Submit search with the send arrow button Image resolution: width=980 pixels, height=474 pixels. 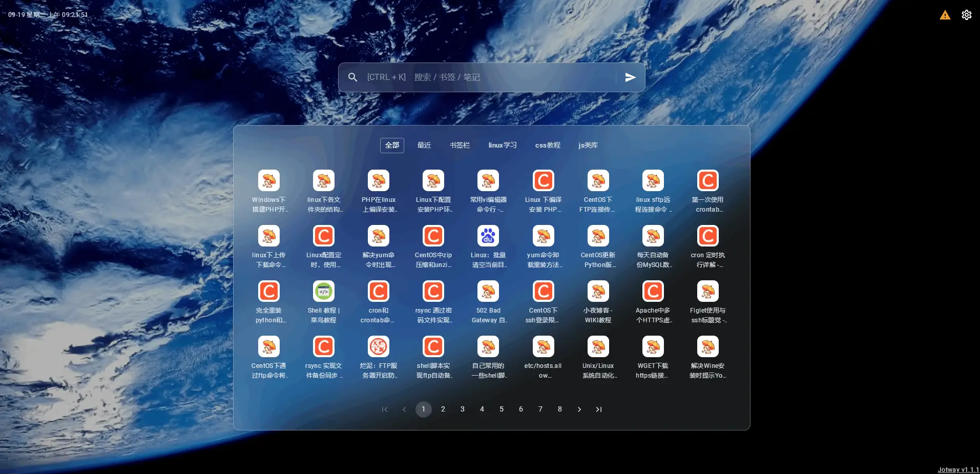pyautogui.click(x=631, y=77)
